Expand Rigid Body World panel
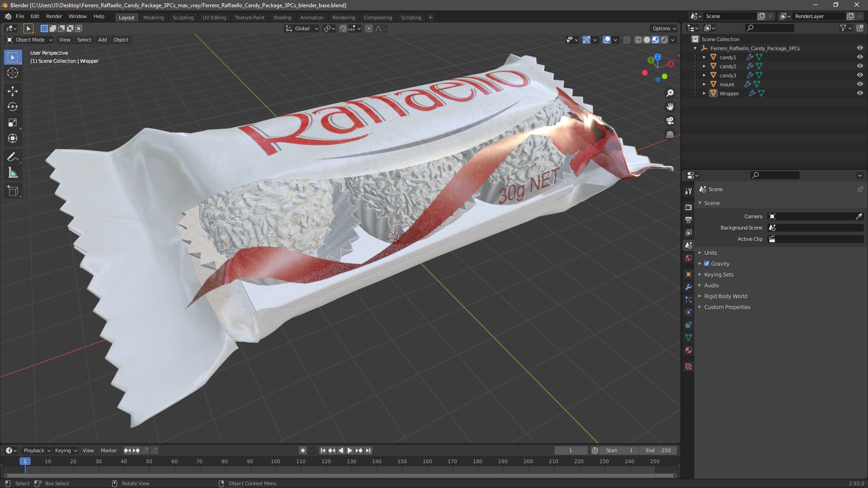 pyautogui.click(x=725, y=296)
